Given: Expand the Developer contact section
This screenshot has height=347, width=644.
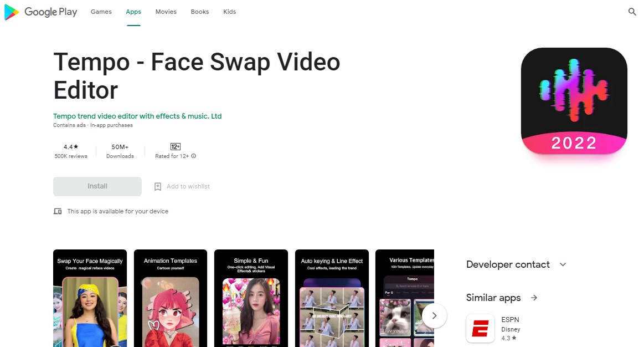Looking at the screenshot, I should [563, 264].
